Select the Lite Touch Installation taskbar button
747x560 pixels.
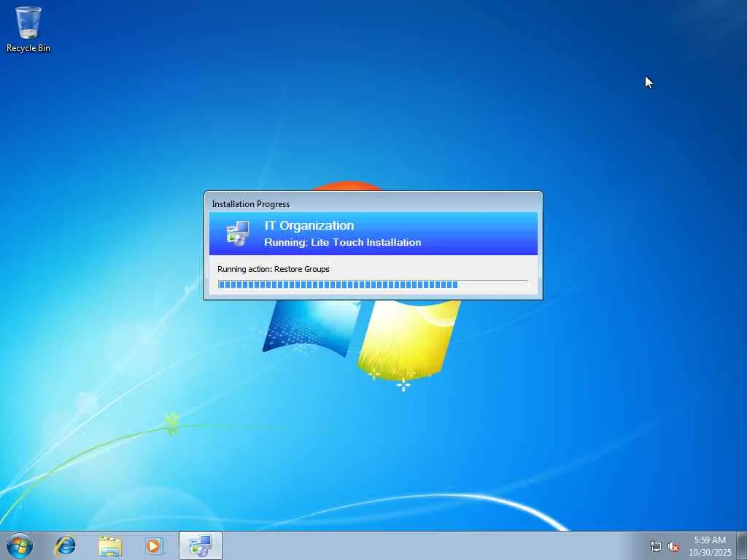pos(201,545)
